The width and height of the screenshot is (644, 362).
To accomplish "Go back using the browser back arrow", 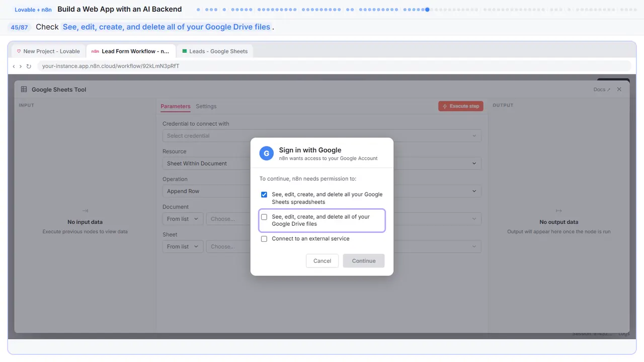I will tap(14, 66).
